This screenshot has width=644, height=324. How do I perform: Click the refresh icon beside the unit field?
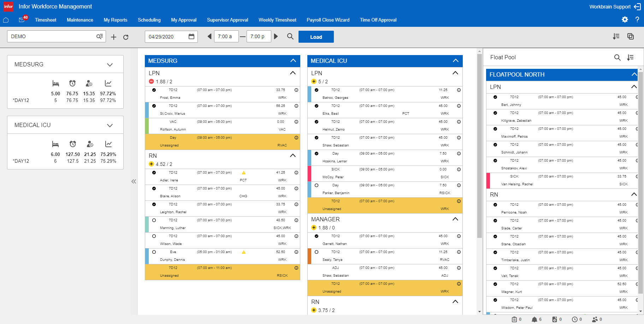pyautogui.click(x=126, y=37)
